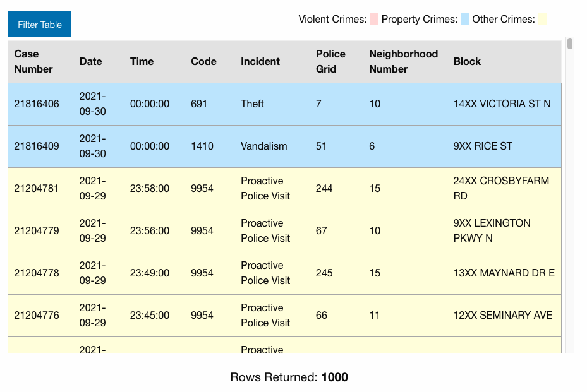Select the Incident column header

[x=260, y=62]
